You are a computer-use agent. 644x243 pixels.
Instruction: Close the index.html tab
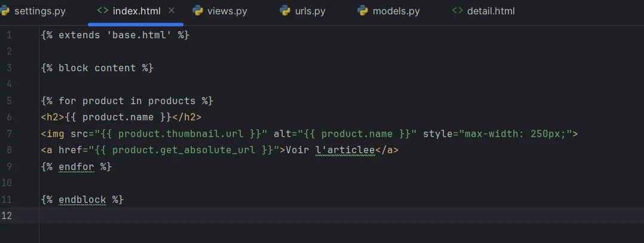[172, 11]
